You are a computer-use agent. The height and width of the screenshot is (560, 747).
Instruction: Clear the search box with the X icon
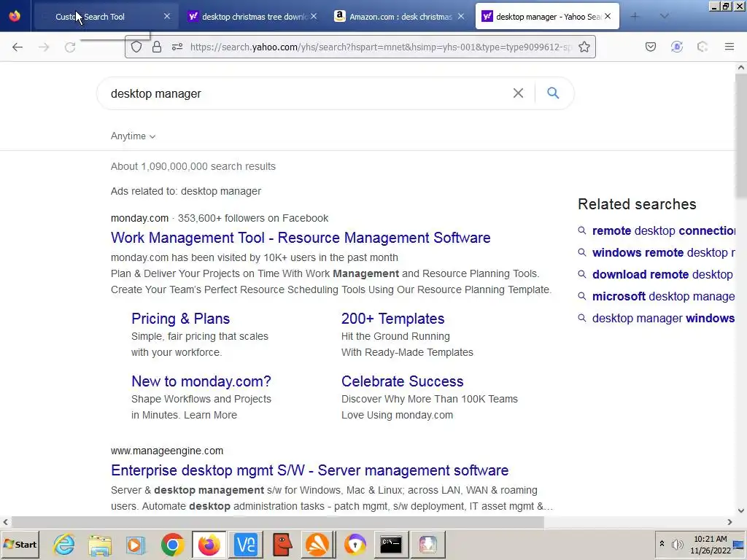point(519,93)
